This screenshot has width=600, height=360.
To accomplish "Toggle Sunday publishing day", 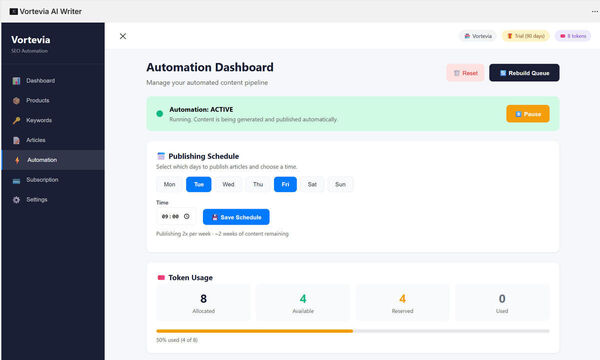I will click(x=340, y=184).
